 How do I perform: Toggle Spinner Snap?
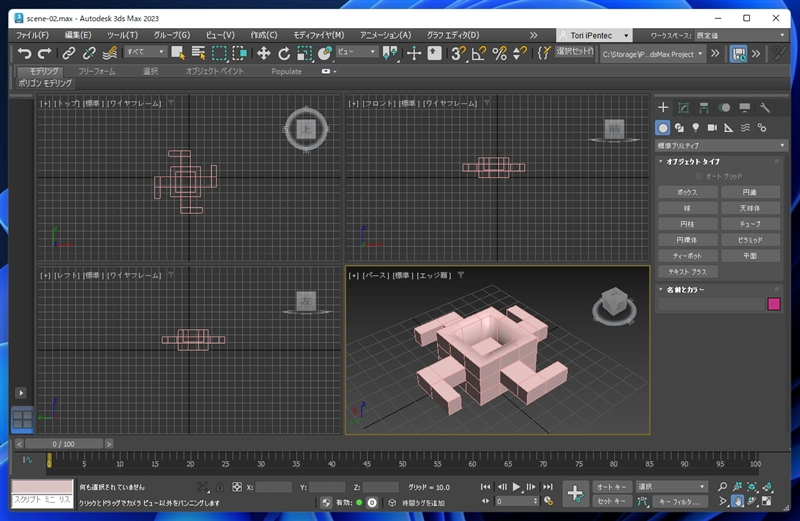(x=519, y=53)
